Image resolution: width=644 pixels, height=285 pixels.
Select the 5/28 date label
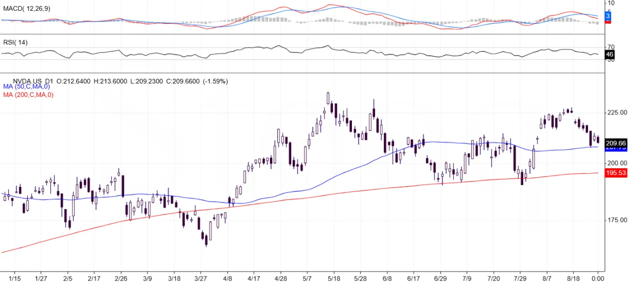pos(360,278)
